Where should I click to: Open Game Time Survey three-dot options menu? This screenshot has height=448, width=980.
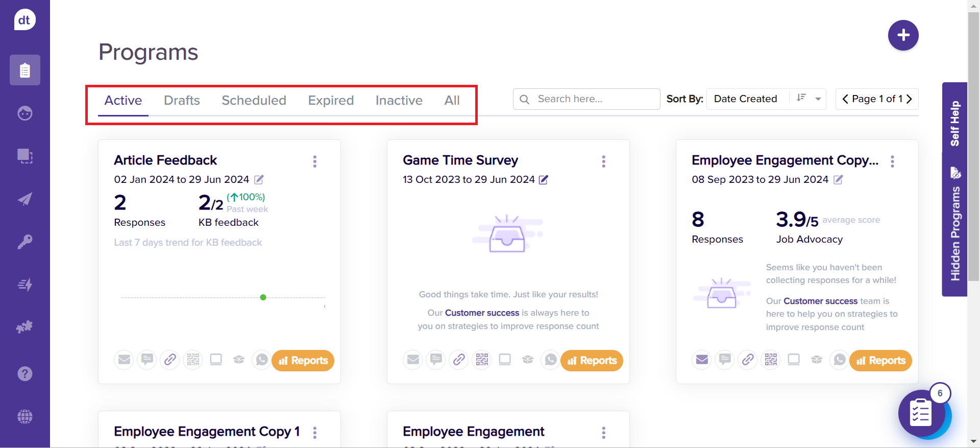coord(603,161)
